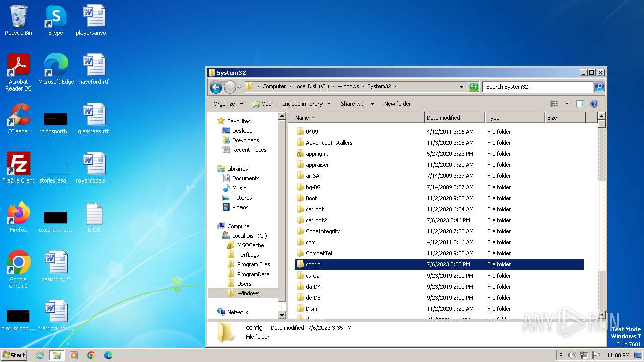Launch Microsoft Edge desktop shortcut
Viewport: 644px width, 362px height.
56,69
